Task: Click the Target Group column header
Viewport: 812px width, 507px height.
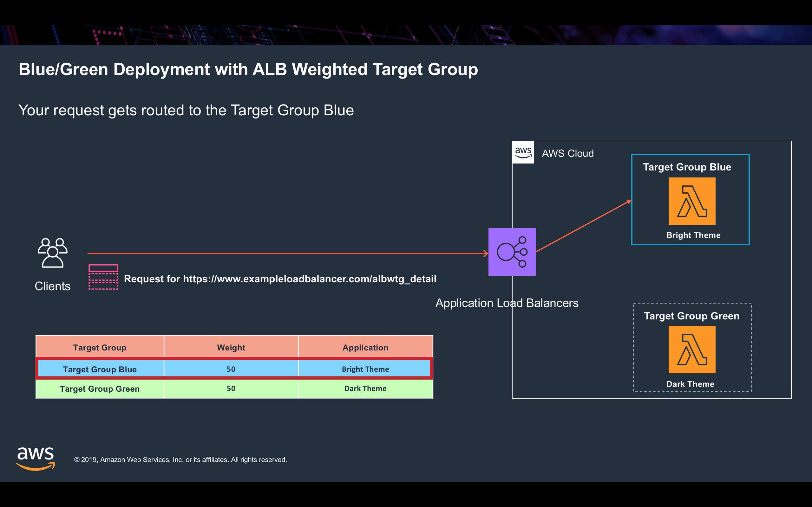Action: (100, 347)
